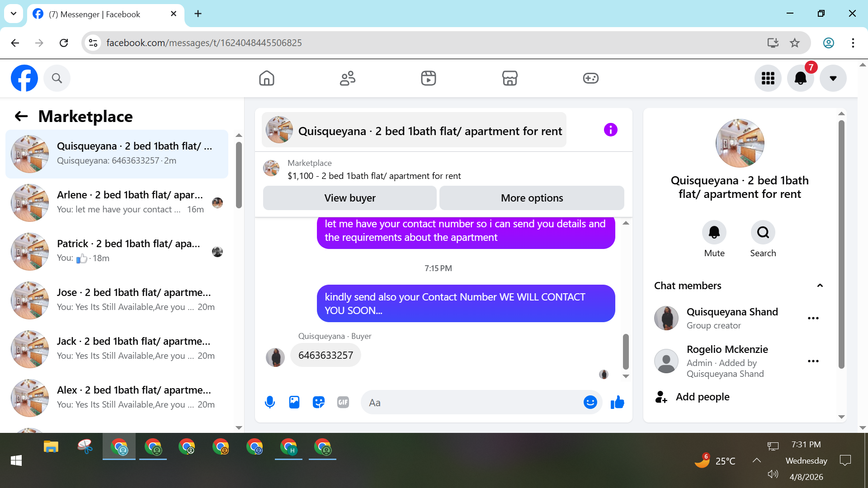868x488 pixels.
Task: Open options for Rogelio Mckenzie member
Action: [813, 361]
